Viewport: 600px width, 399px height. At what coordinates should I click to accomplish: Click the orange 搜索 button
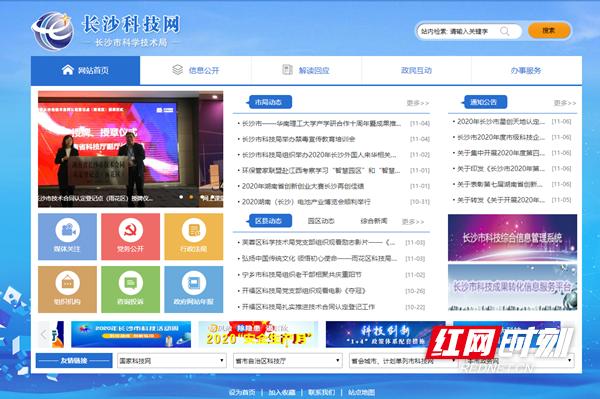(x=549, y=31)
